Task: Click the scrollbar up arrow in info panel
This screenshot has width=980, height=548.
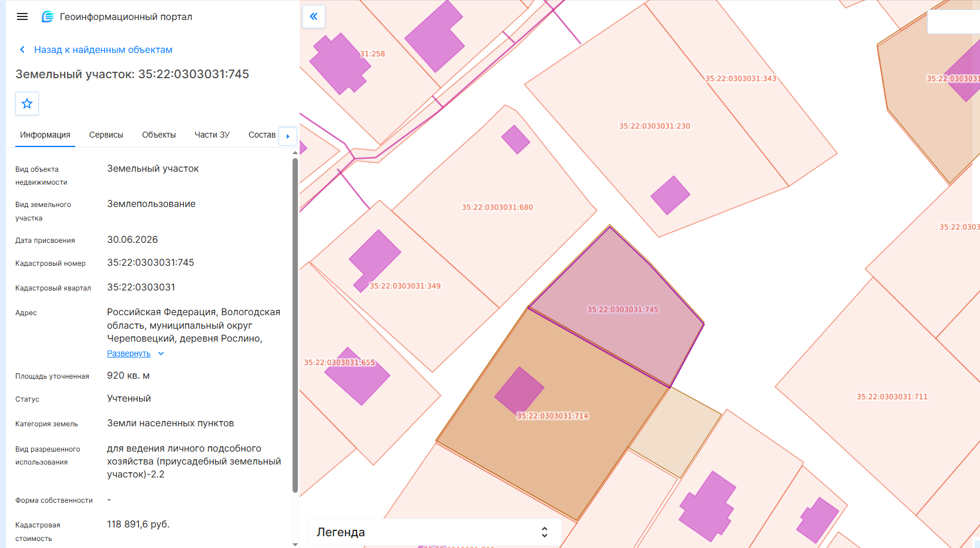Action: (295, 153)
